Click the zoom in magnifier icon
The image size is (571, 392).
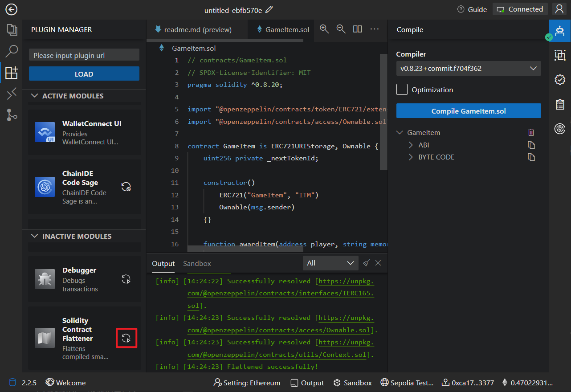[x=324, y=29]
